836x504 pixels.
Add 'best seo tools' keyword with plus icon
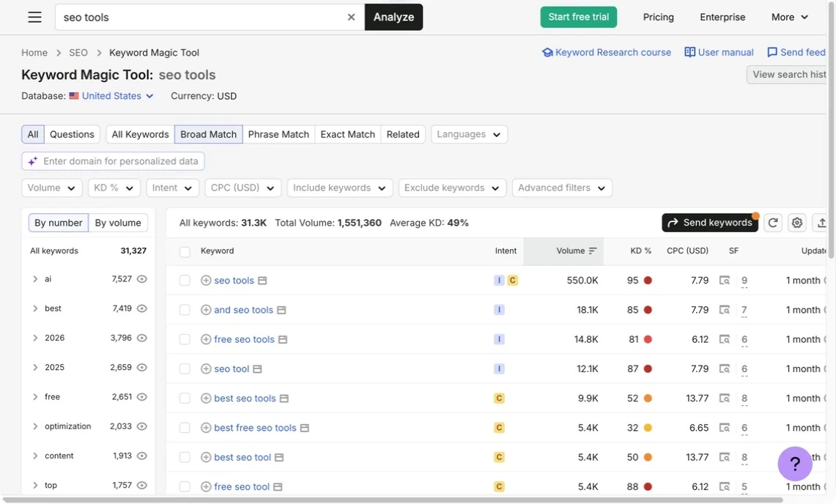tap(206, 399)
